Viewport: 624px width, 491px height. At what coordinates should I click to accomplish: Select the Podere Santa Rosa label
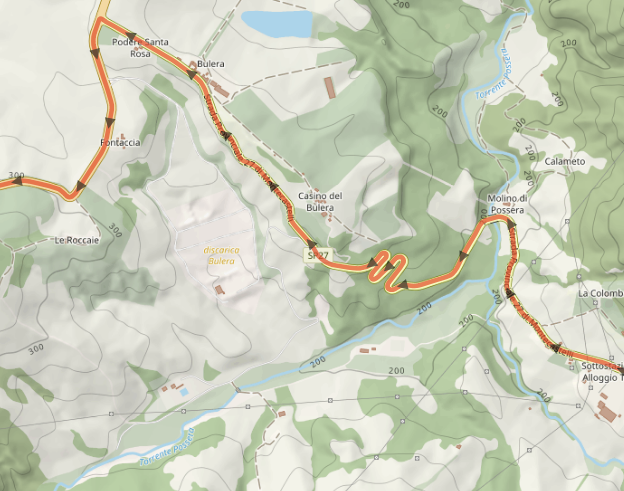[140, 48]
